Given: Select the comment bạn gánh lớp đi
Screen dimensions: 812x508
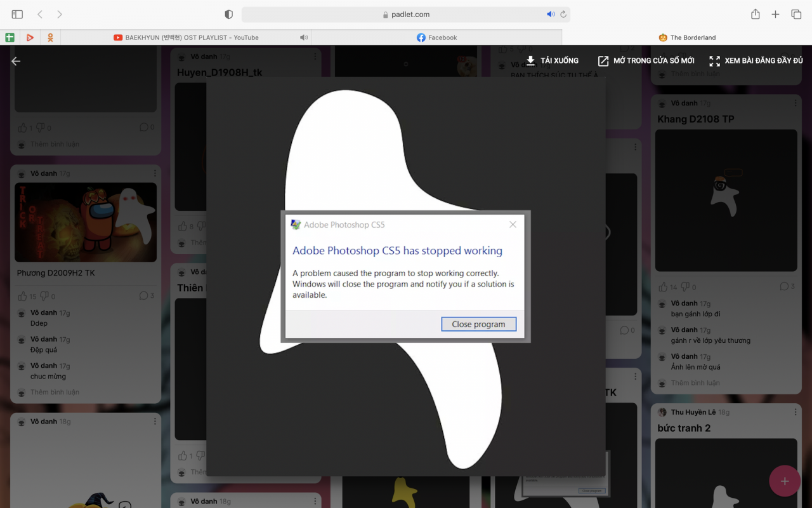Looking at the screenshot, I should pos(696,314).
